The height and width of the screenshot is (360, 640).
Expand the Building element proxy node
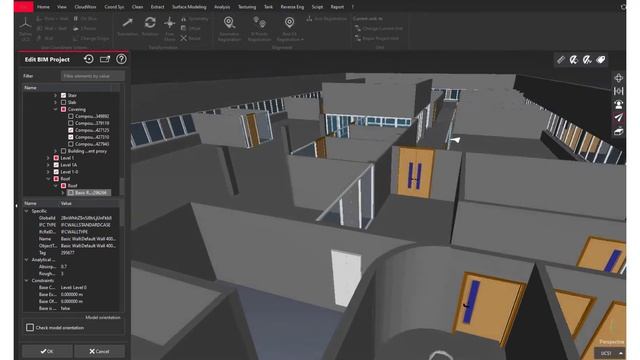pyautogui.click(x=56, y=151)
